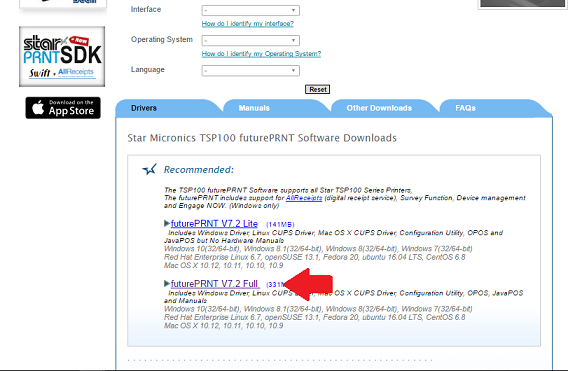Click the 'Operating System' field label
This screenshot has width=568, height=371.
[162, 39]
